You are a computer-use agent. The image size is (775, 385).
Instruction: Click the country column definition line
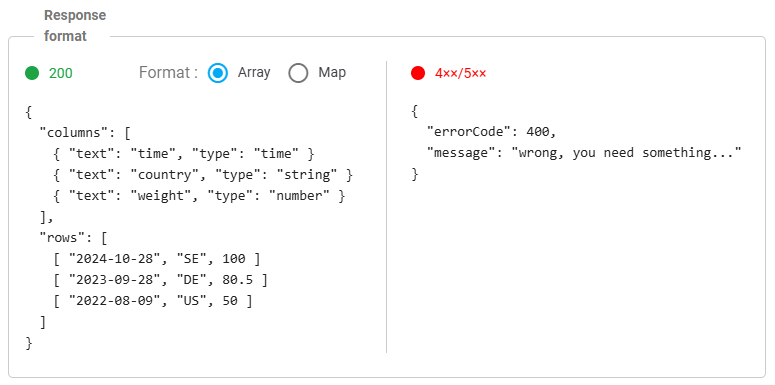coord(203,174)
